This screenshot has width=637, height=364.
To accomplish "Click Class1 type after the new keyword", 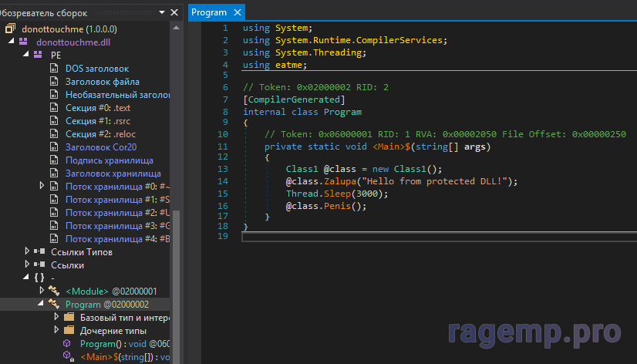I will 410,169.
